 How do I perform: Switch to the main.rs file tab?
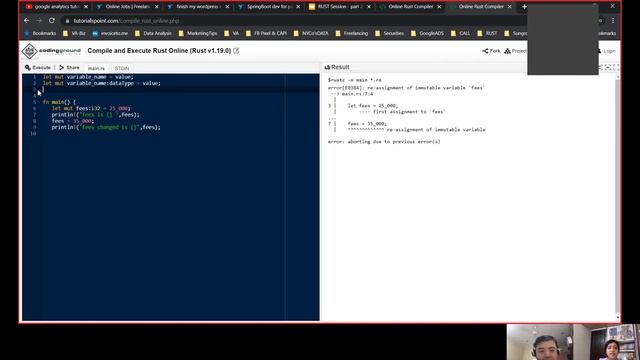point(96,68)
